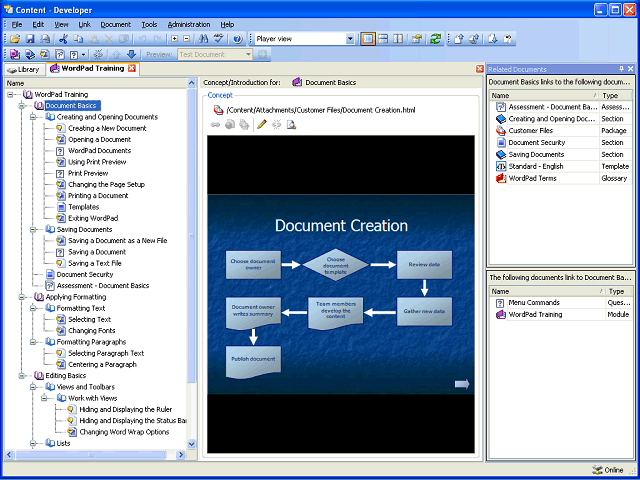Click the next arrow on the slide

(462, 384)
